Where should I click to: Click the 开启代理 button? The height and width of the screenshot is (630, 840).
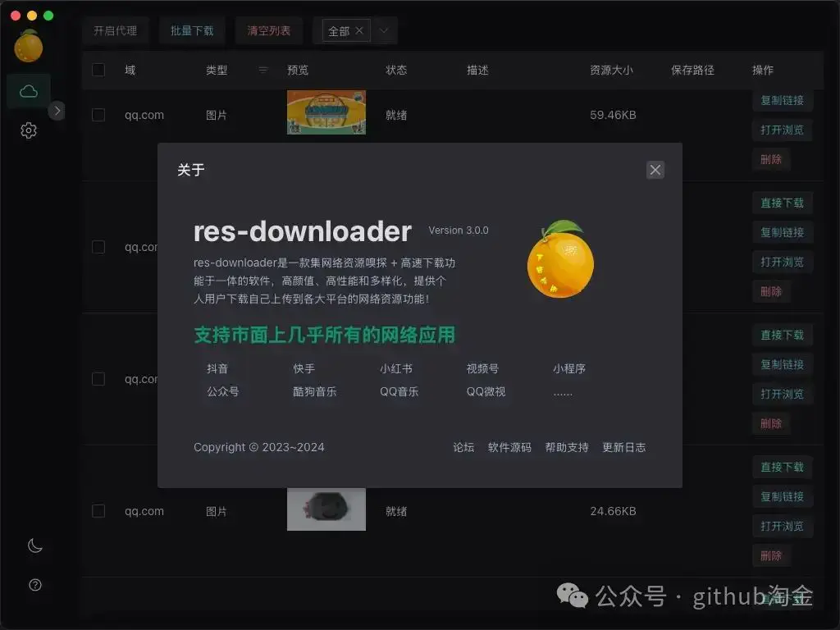pyautogui.click(x=115, y=30)
